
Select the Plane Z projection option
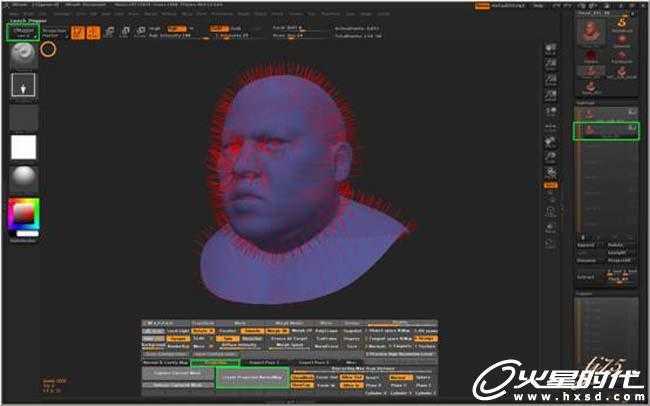(x=424, y=385)
